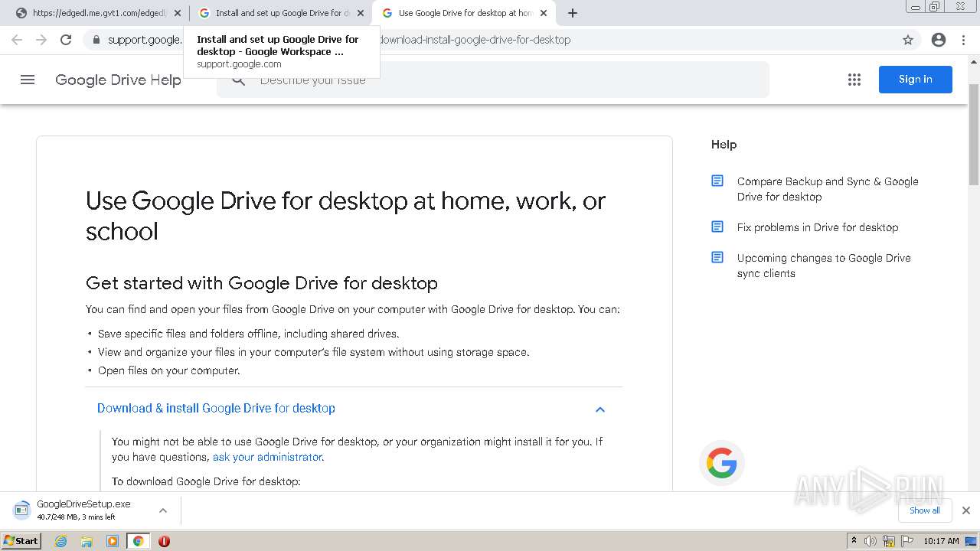Show hidden system tray icons
The image size is (980, 551).
[x=854, y=541]
